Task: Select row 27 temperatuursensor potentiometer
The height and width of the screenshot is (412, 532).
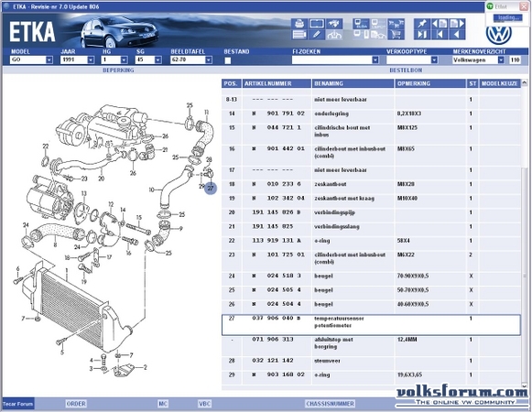Action: click(x=371, y=325)
